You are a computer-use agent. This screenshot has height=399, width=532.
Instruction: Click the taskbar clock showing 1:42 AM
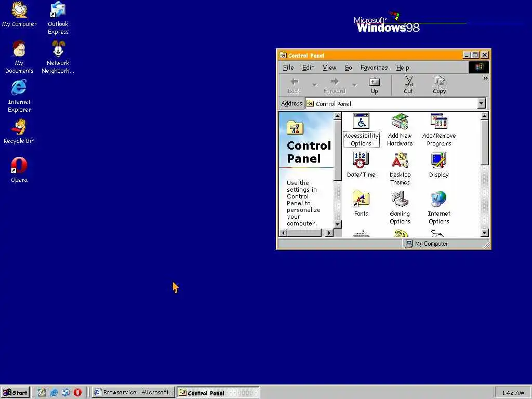coord(513,393)
